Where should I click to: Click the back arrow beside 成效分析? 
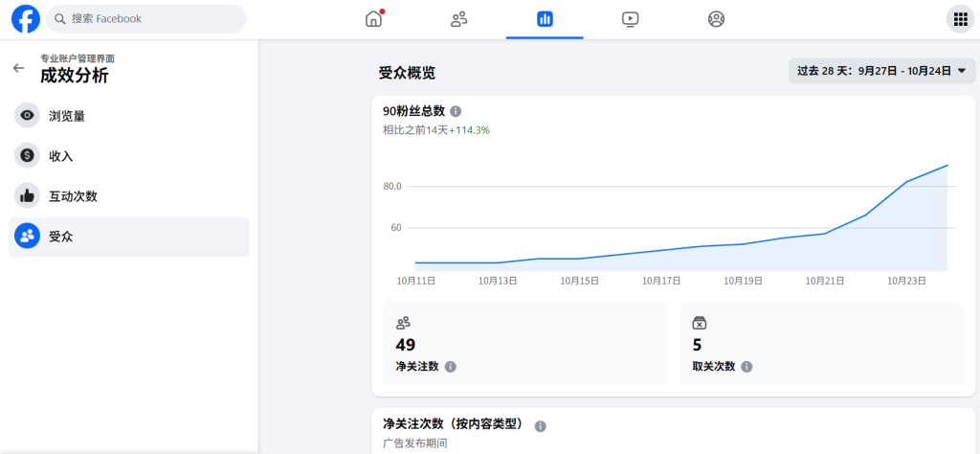18,68
